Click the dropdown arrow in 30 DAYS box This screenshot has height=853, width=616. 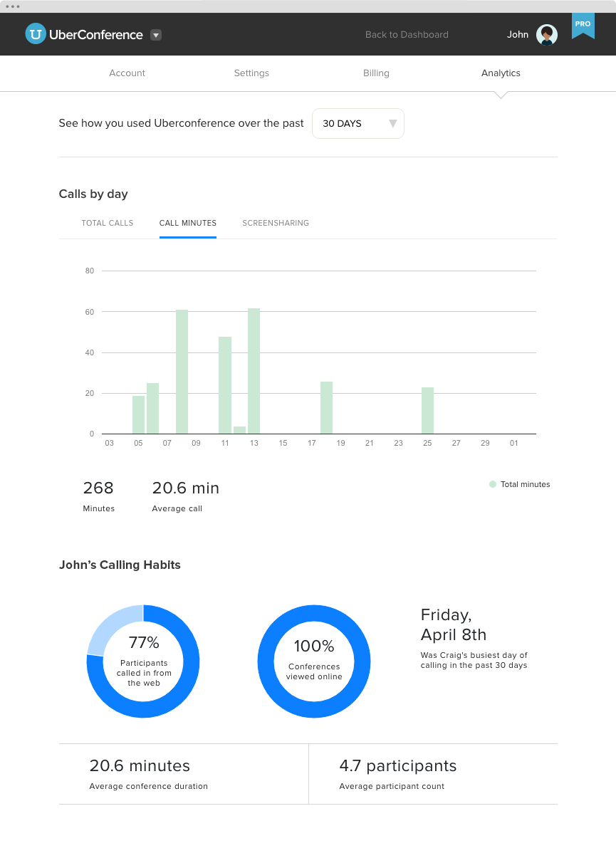coord(393,123)
